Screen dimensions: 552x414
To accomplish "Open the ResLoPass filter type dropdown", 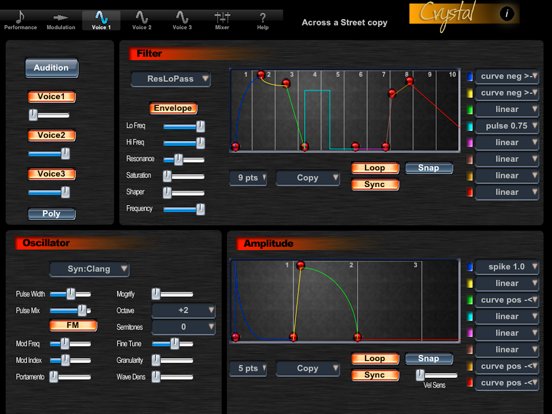I will pos(171,79).
